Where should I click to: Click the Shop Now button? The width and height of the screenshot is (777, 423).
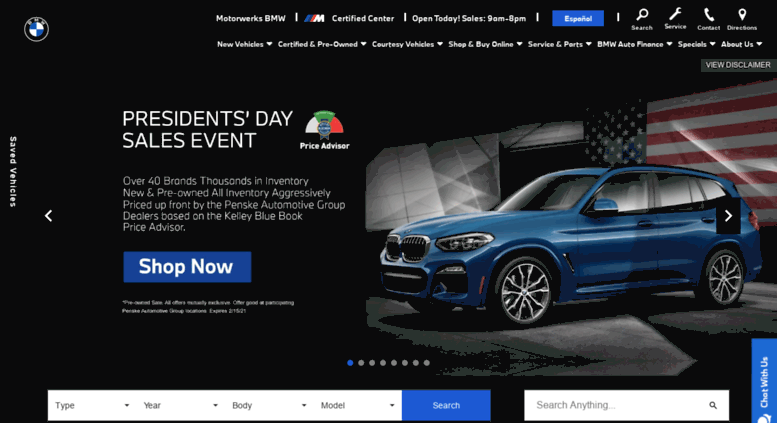(x=187, y=267)
